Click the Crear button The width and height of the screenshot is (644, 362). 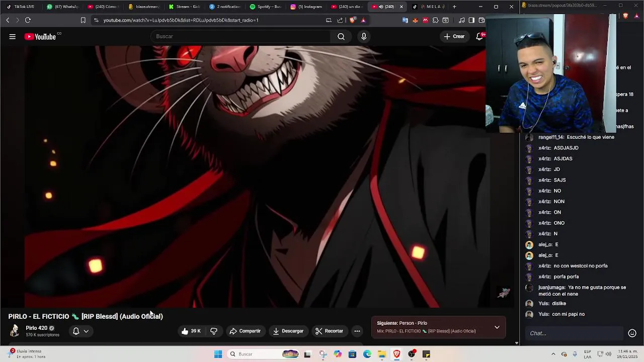click(454, 36)
